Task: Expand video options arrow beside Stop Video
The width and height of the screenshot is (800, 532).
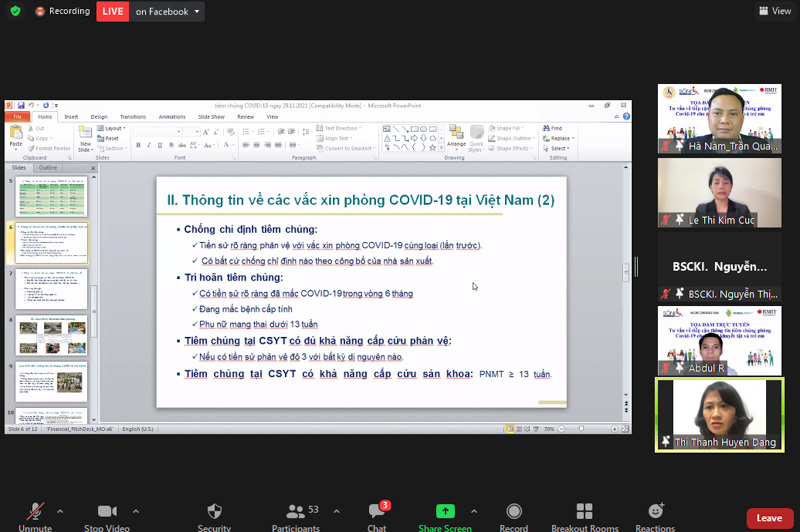Action: [135, 510]
